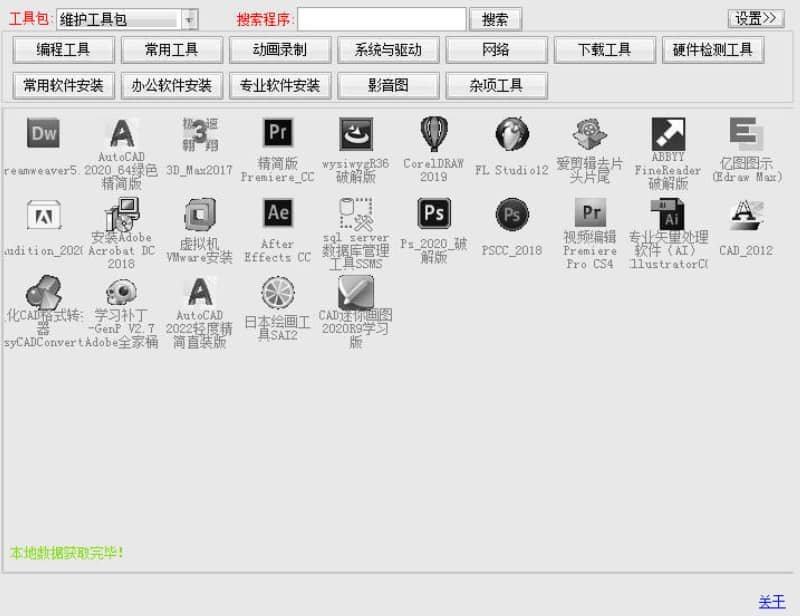Image resolution: width=800 pixels, height=616 pixels.
Task: Open the round PSCC_2018 icon
Action: click(512, 214)
